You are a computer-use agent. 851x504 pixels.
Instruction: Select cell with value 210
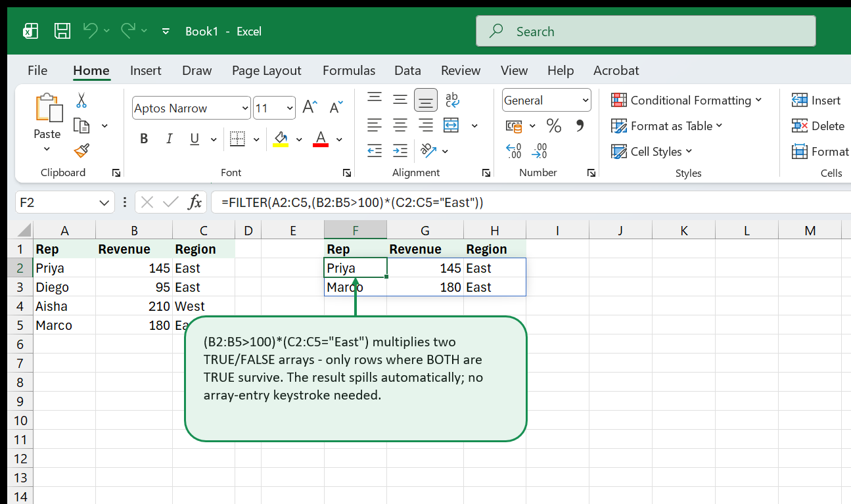click(x=134, y=306)
